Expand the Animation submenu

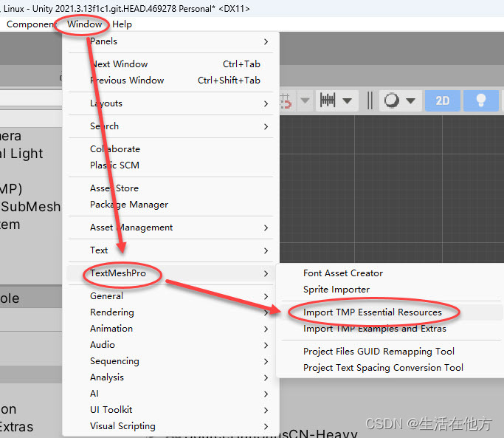click(x=170, y=329)
